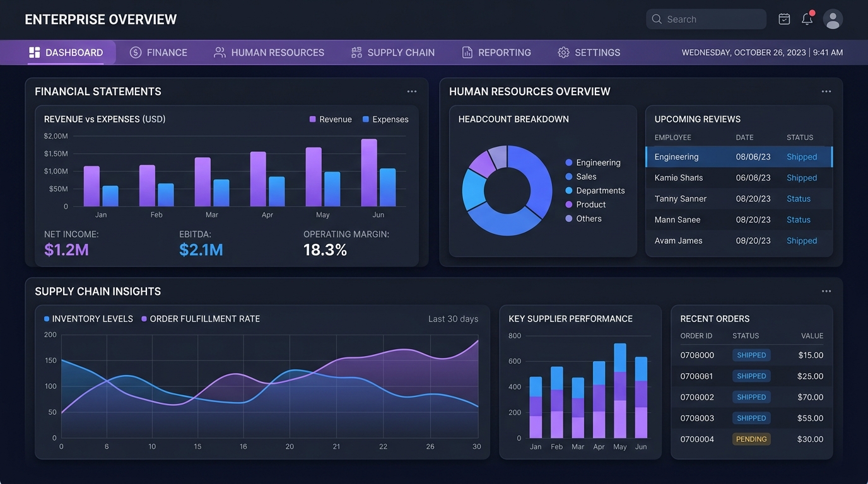Click the Supply Chain icon

[356, 52]
